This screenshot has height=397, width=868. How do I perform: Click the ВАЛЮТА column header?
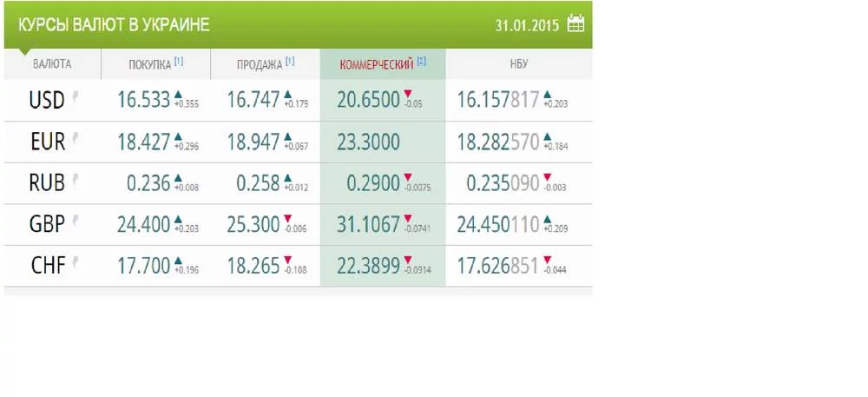click(x=52, y=64)
